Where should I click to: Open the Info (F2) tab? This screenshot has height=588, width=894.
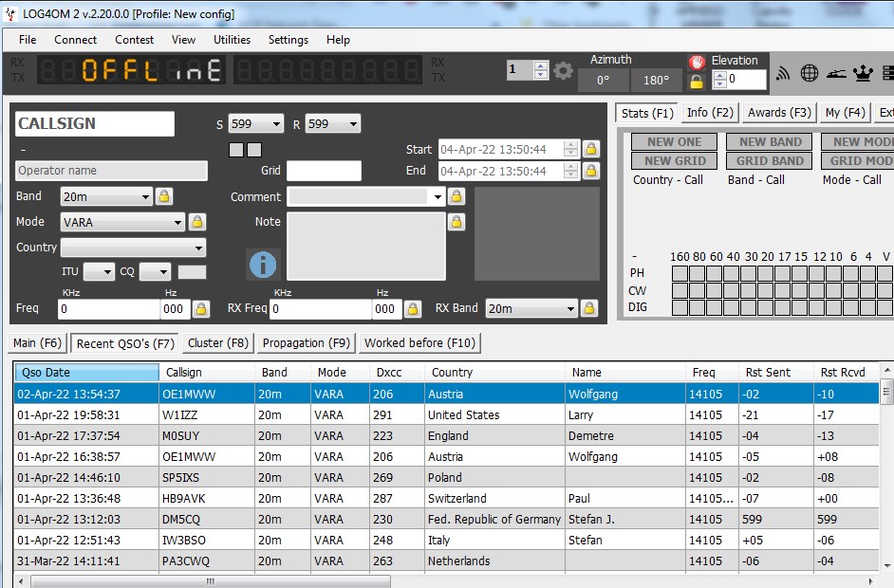point(711,113)
